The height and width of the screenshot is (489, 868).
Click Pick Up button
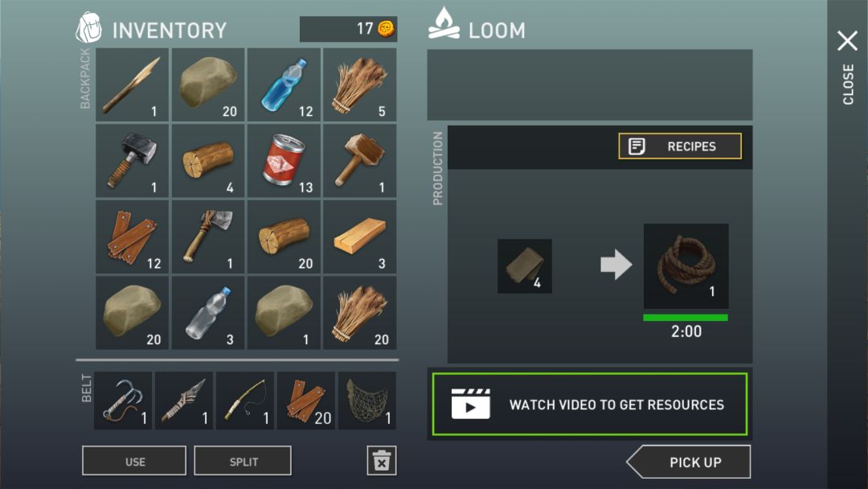pyautogui.click(x=689, y=462)
